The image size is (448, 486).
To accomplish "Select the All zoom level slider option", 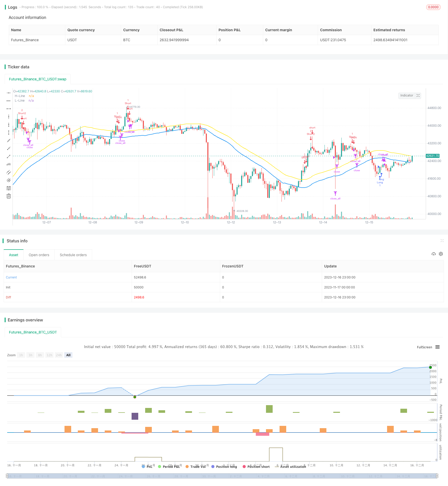I will (68, 355).
